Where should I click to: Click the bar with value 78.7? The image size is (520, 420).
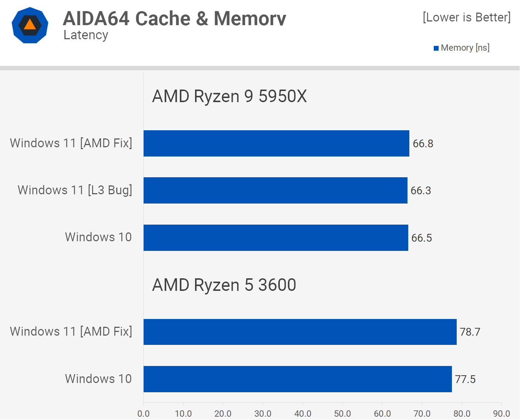pos(300,332)
